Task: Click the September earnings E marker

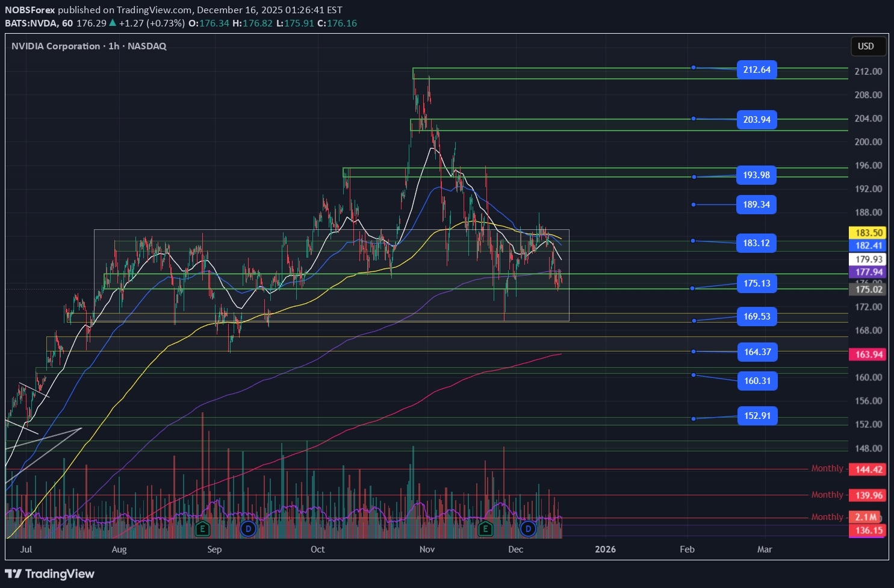Action: click(203, 529)
